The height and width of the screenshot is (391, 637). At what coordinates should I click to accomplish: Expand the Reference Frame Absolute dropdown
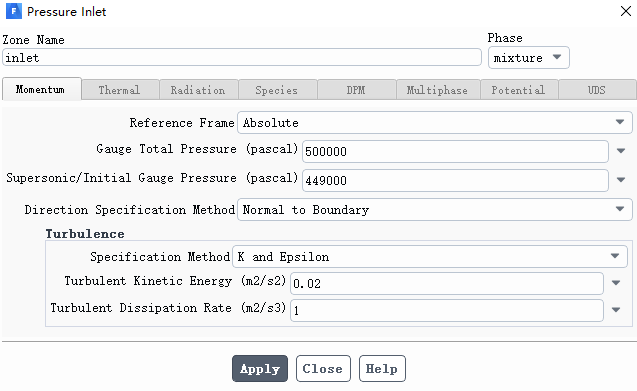tap(435, 122)
